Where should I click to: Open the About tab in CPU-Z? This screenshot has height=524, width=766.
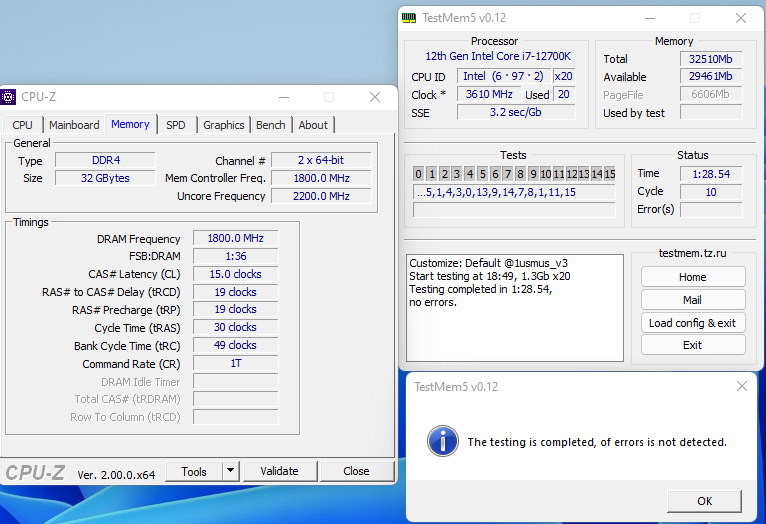(x=313, y=125)
